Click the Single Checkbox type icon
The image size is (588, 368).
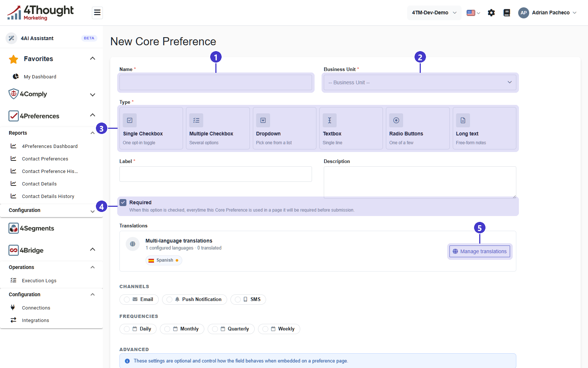[x=130, y=120]
